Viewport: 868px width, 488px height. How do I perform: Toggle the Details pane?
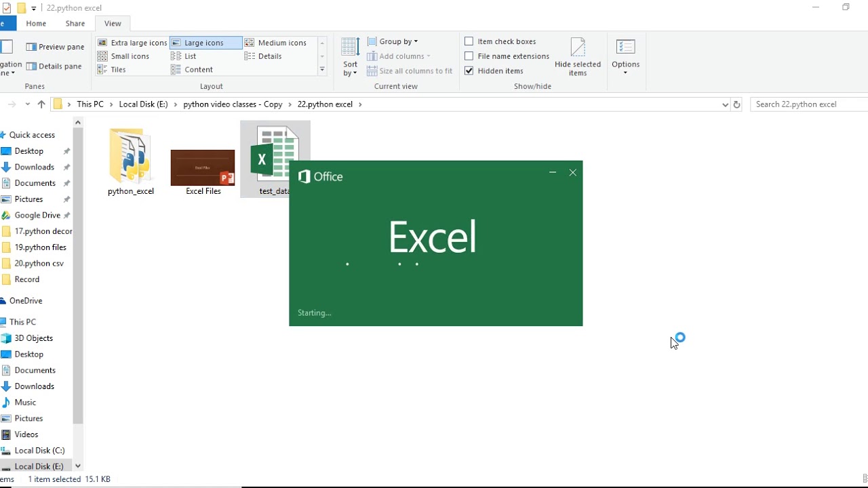pos(54,66)
